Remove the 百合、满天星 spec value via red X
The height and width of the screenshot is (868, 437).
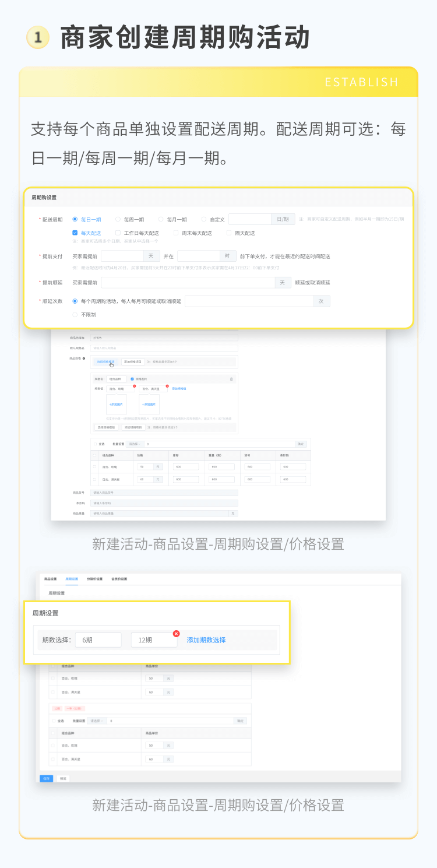(167, 386)
